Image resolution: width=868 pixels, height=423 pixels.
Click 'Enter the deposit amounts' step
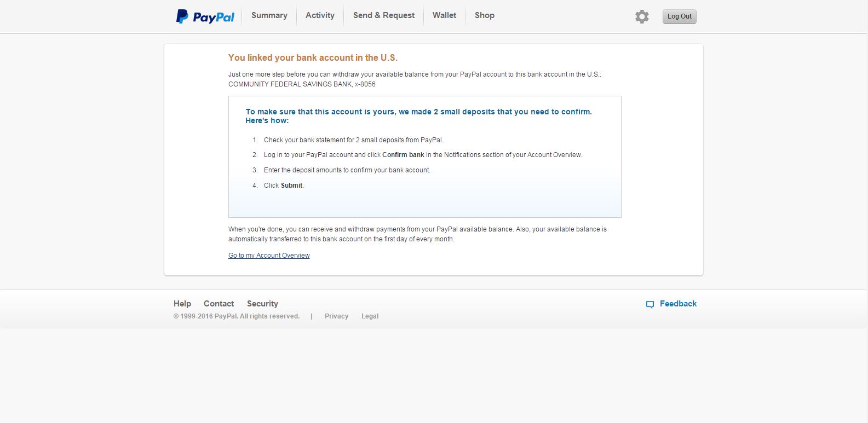347,170
